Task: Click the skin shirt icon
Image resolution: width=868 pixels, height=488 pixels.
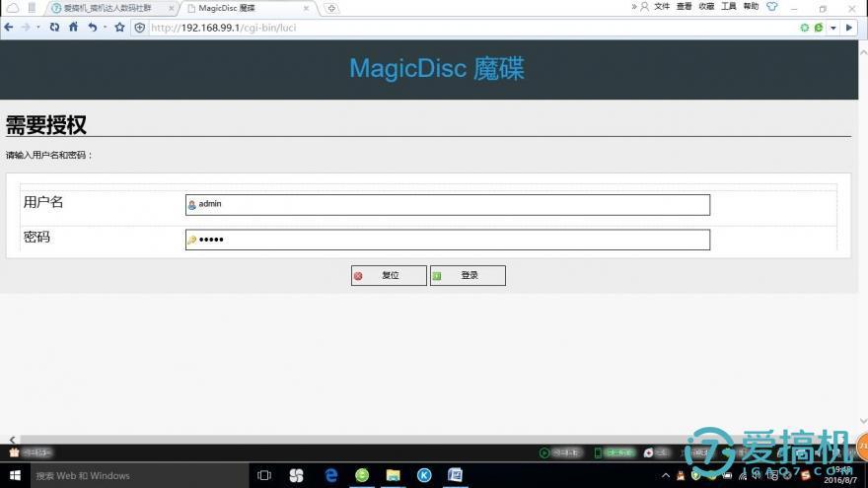Action: point(772,7)
